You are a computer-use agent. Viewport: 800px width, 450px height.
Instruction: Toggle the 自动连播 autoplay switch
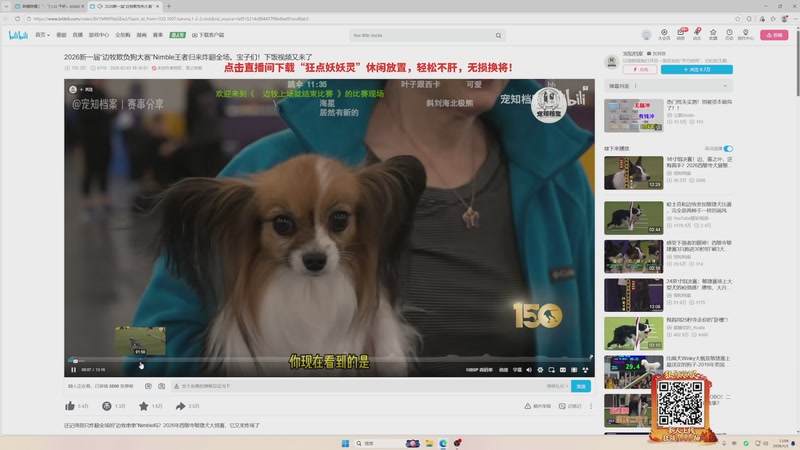coord(728,148)
